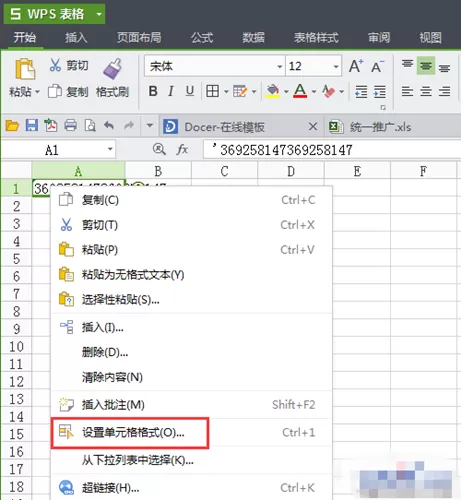Apply cell borders icon

click(x=212, y=91)
